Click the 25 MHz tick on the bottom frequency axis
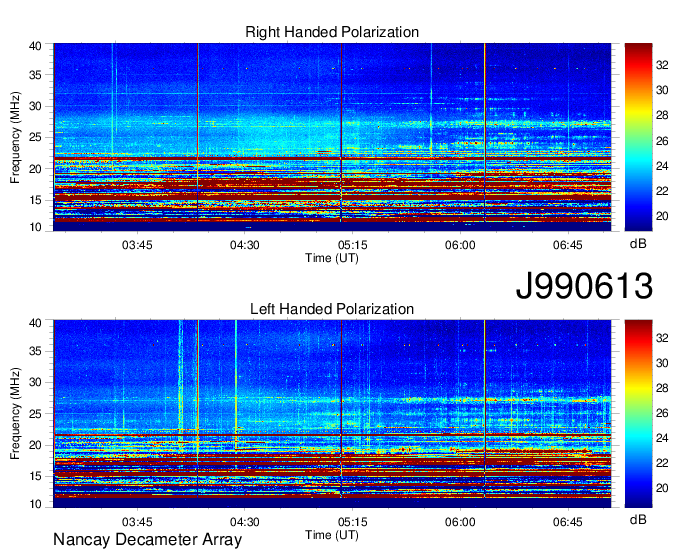This screenshot has width=680, height=552. (x=36, y=414)
